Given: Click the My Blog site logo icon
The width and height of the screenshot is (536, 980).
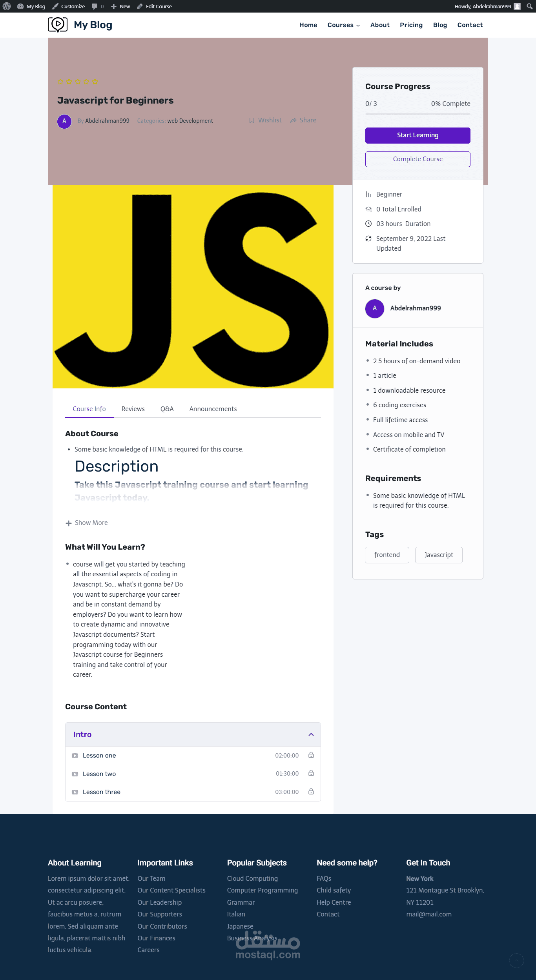Looking at the screenshot, I should pyautogui.click(x=58, y=25).
